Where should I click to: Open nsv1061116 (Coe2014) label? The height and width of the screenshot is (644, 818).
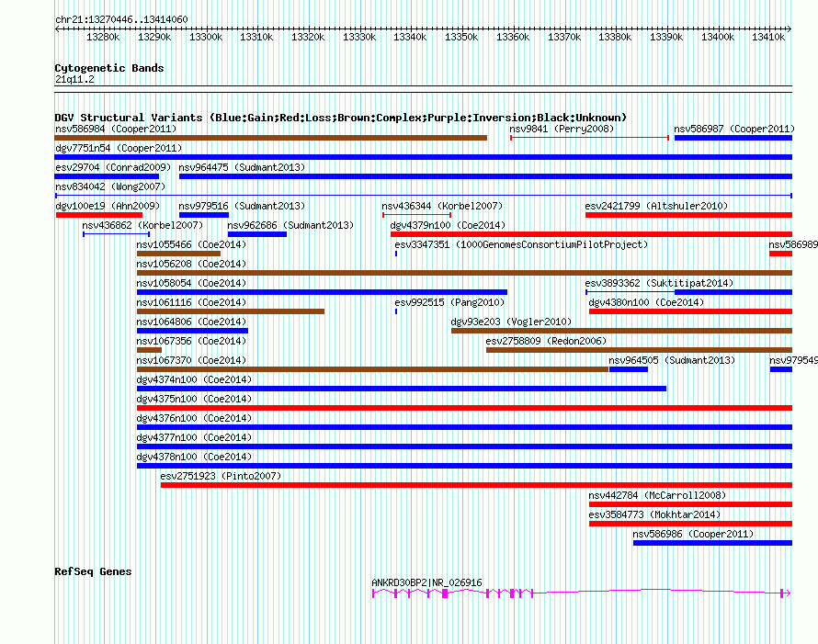(191, 302)
